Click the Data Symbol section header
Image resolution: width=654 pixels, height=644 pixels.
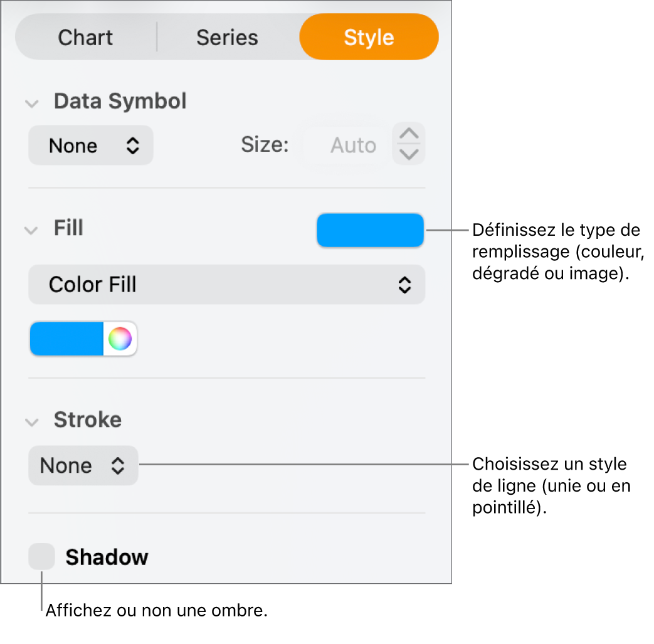[120, 101]
